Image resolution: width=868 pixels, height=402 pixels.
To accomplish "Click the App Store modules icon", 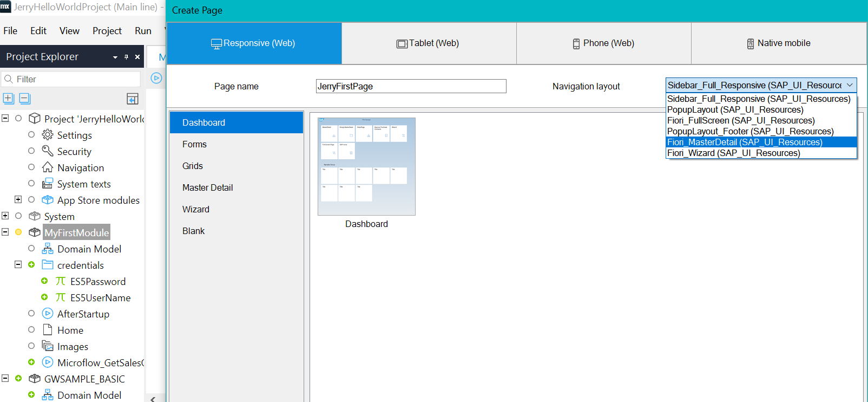I will coord(48,200).
